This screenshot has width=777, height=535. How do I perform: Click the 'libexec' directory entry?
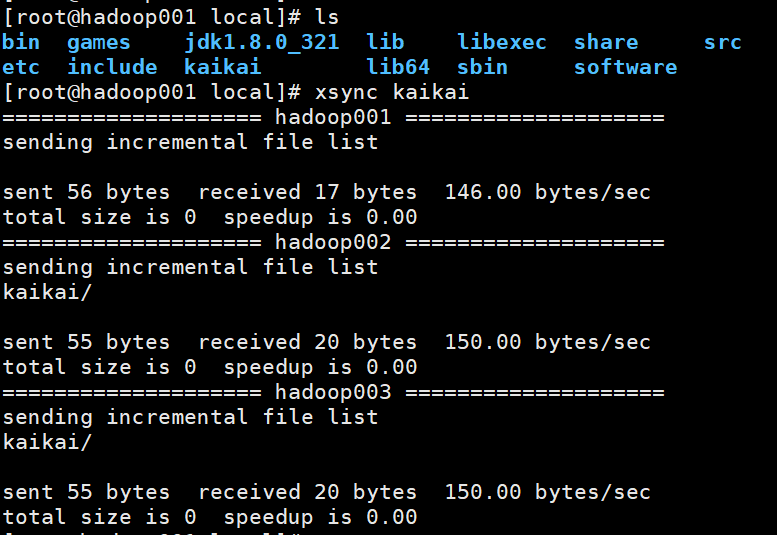coord(501,42)
